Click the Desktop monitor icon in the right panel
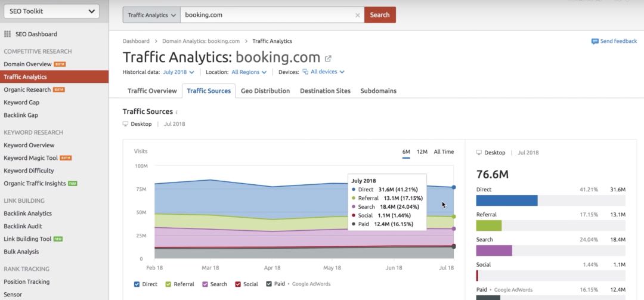This screenshot has height=300, width=644. [x=479, y=153]
